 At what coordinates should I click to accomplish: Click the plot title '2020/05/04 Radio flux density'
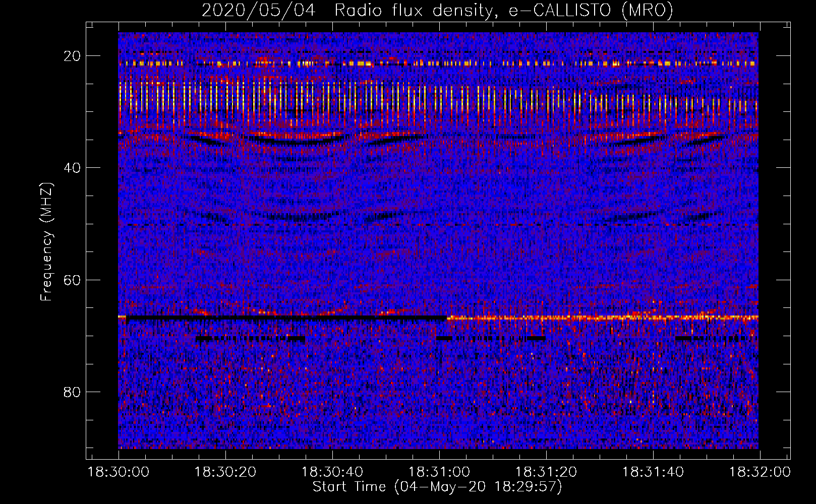pos(437,10)
